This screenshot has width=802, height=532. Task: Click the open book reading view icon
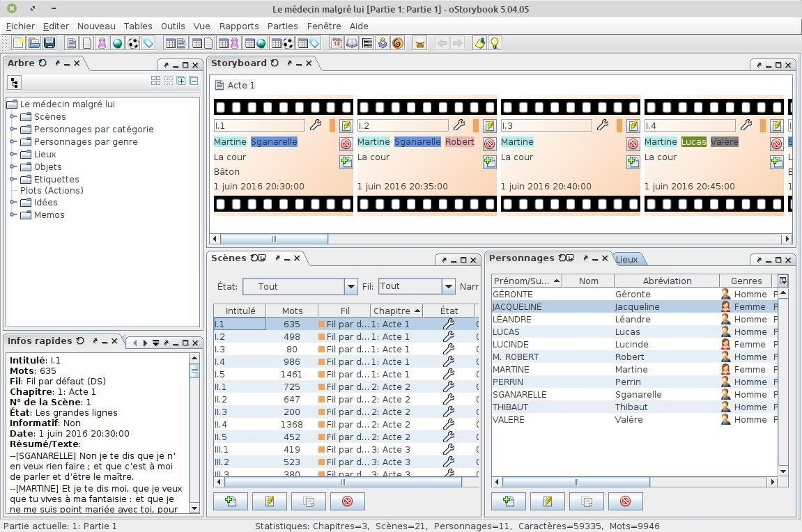tap(352, 43)
